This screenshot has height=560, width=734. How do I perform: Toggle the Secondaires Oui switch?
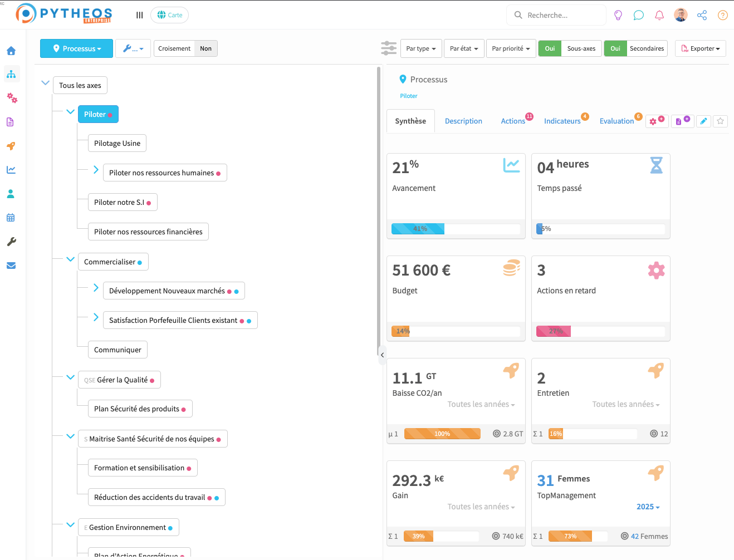[615, 48]
